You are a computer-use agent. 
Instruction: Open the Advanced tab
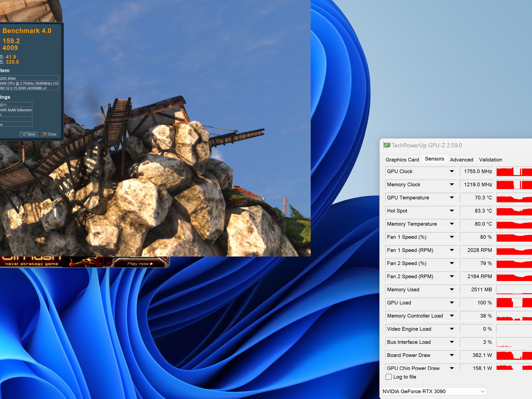tap(461, 159)
